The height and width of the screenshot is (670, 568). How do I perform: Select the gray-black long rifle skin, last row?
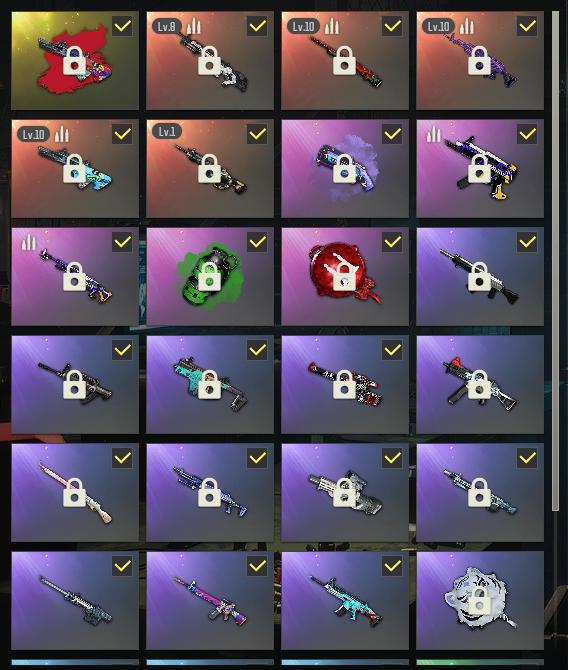75,600
